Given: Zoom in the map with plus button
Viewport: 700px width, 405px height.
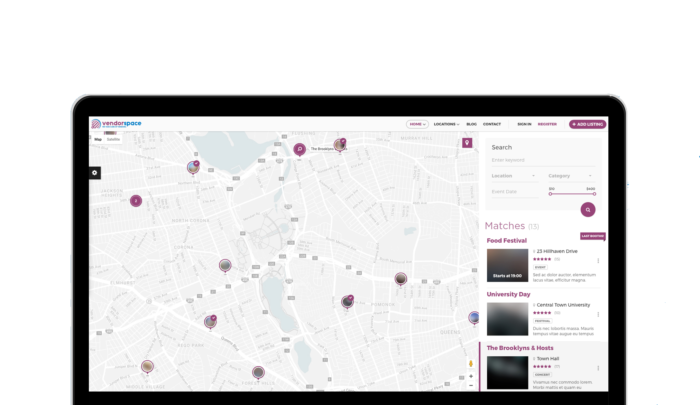Looking at the screenshot, I should (471, 377).
